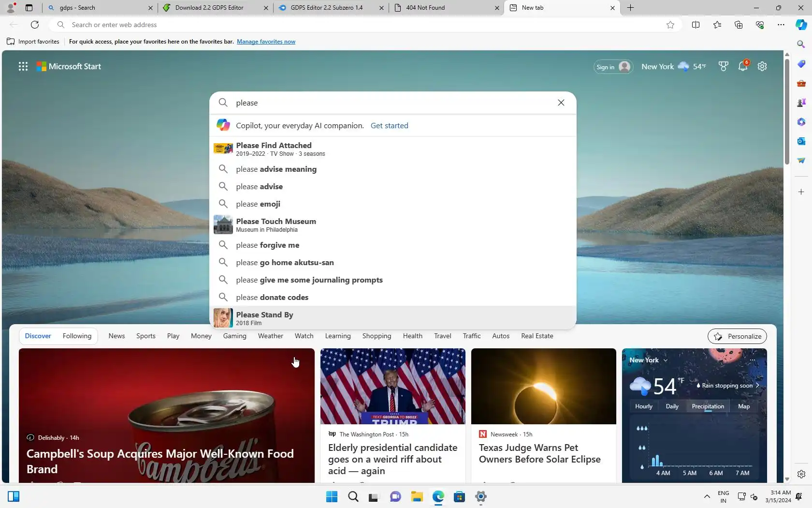This screenshot has width=812, height=508.
Task: Expand New York location dropdown in weather card
Action: (x=665, y=360)
